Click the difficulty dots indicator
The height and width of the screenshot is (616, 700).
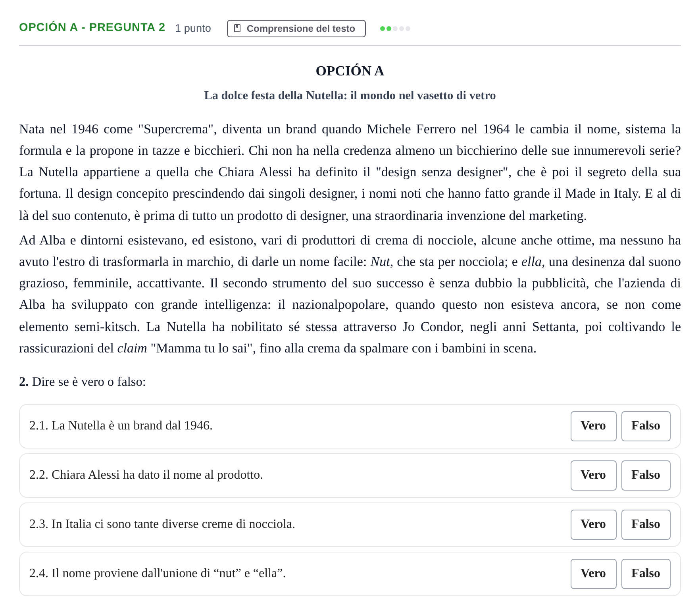point(395,29)
